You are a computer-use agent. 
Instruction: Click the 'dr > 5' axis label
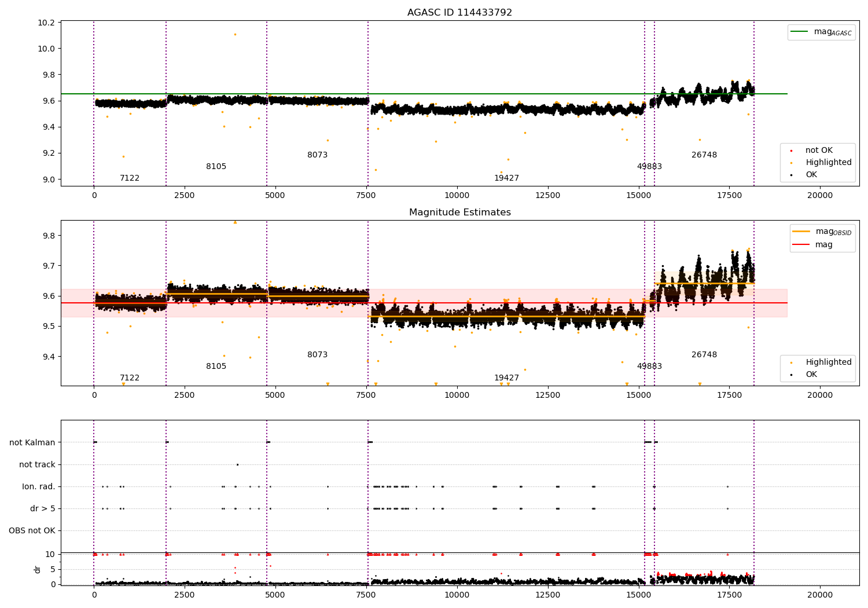tap(43, 508)
